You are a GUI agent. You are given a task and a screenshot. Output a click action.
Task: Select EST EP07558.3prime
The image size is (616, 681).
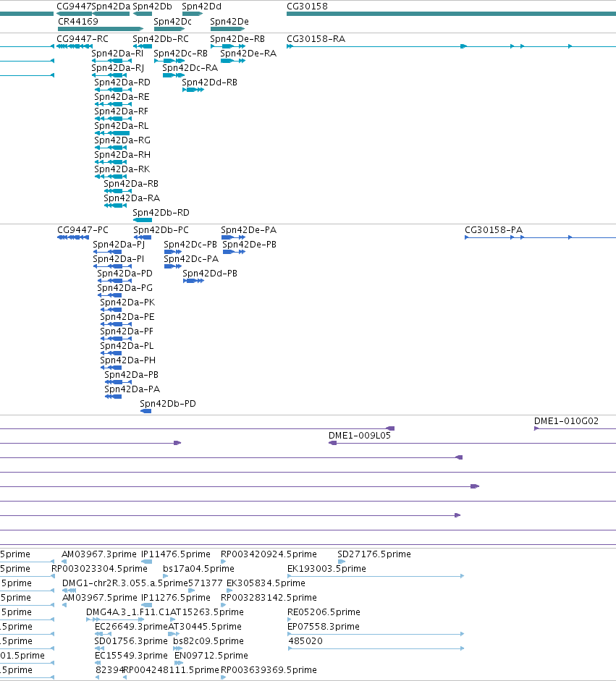pyautogui.click(x=324, y=626)
